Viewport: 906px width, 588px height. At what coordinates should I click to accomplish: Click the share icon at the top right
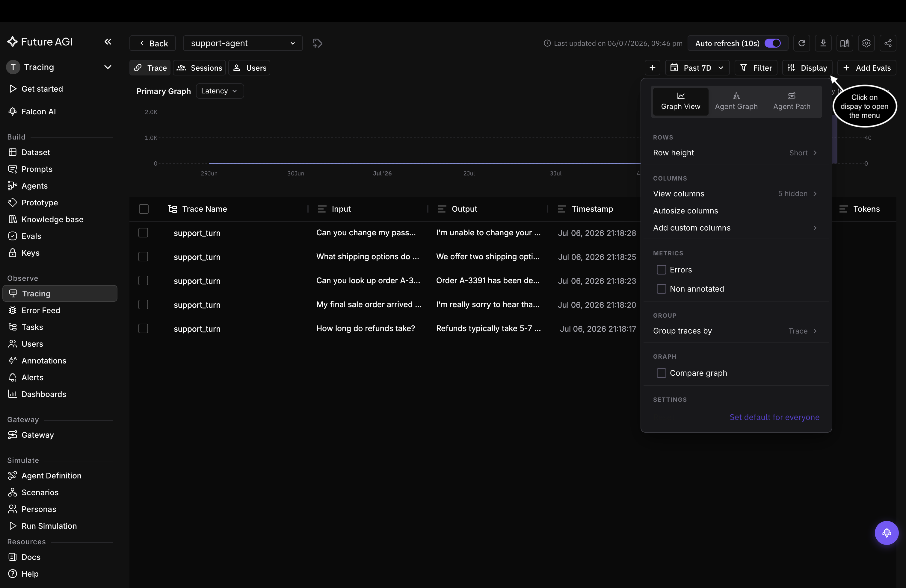(x=888, y=43)
